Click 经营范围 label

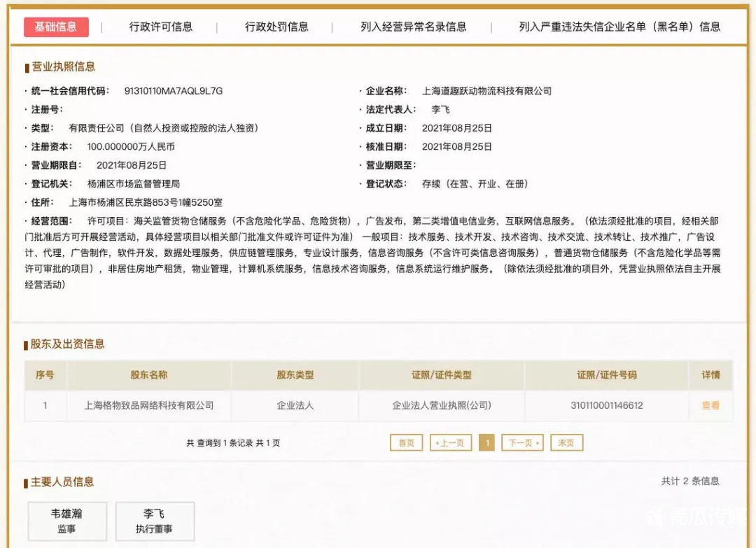[51, 221]
